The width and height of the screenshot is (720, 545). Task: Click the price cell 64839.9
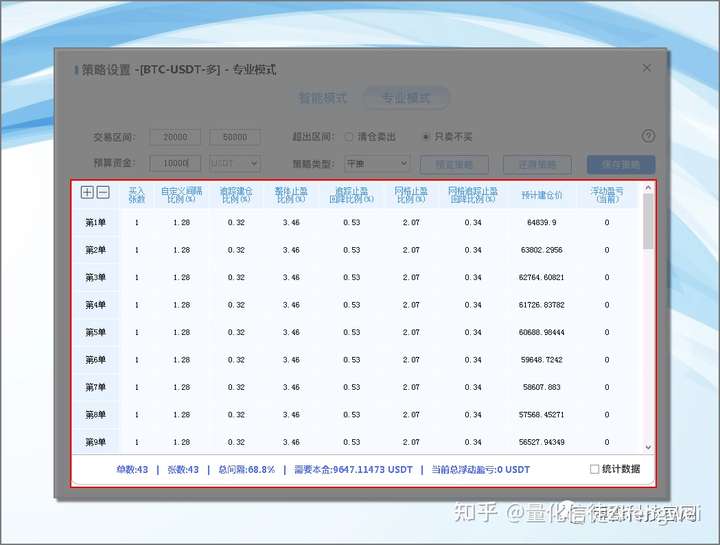point(542,223)
